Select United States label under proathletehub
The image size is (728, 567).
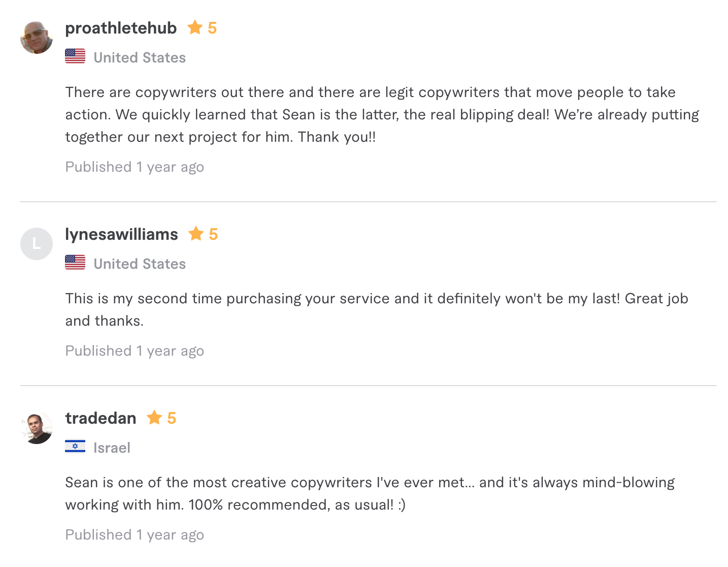140,57
